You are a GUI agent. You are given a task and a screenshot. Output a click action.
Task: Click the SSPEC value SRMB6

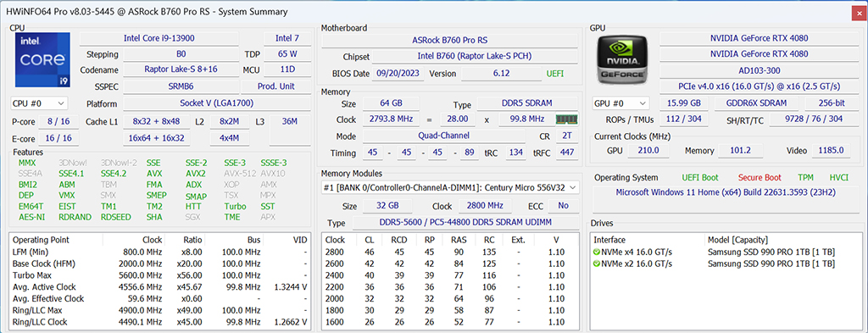pos(181,86)
